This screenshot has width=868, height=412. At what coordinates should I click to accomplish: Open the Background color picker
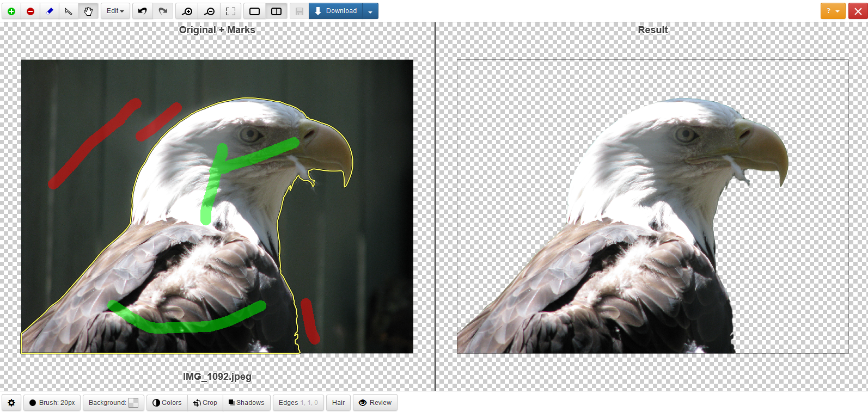pyautogui.click(x=113, y=403)
